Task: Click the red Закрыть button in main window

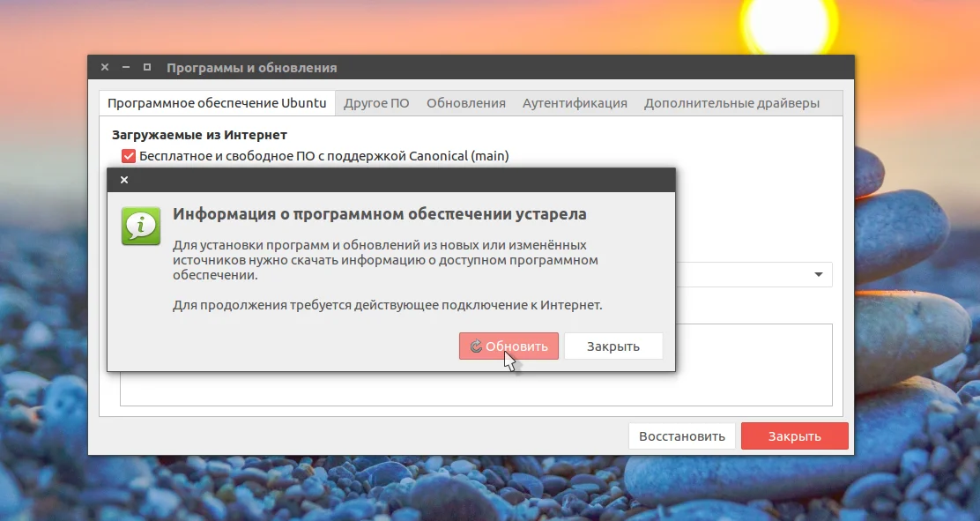Action: (794, 436)
